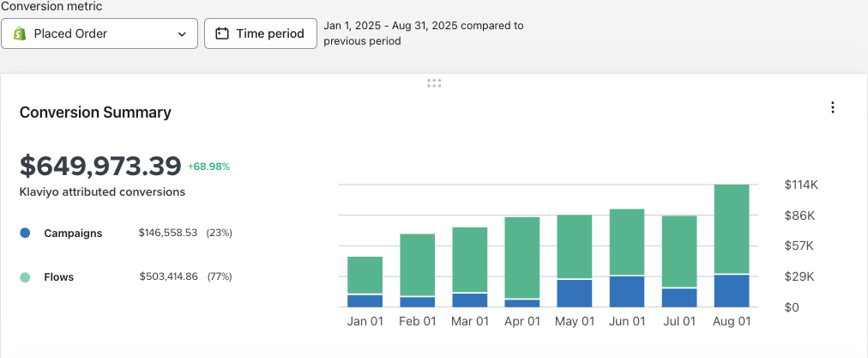Click the Jun 01 blue Campaigns bar
The image size is (868, 358).
627,292
